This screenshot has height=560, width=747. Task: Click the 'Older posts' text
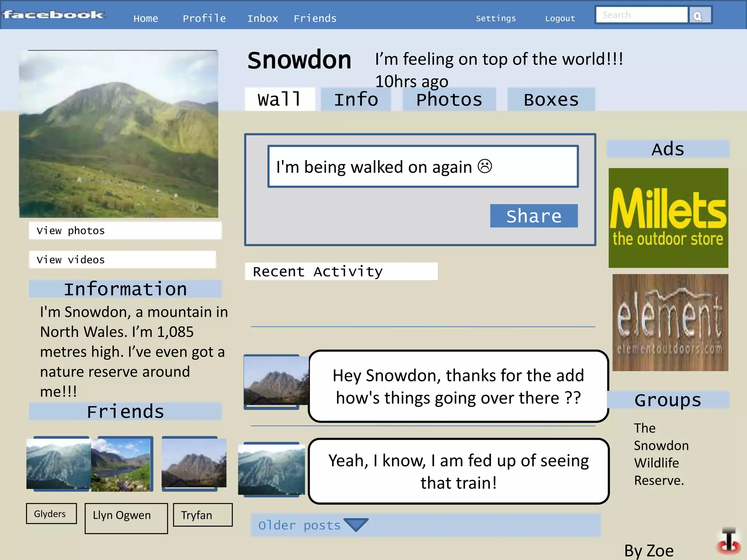[299, 525]
